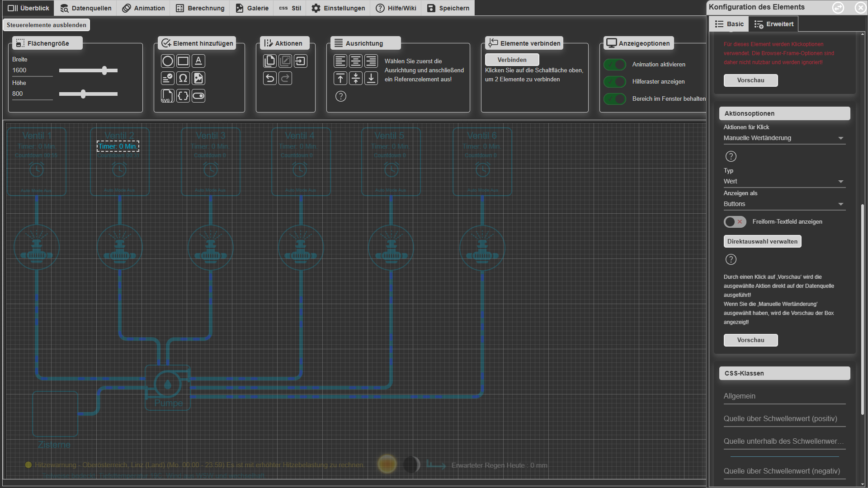Image resolution: width=868 pixels, height=488 pixels.
Task: Disable the 'Hilferaster anzeigen' toggle
Action: [x=615, y=82]
